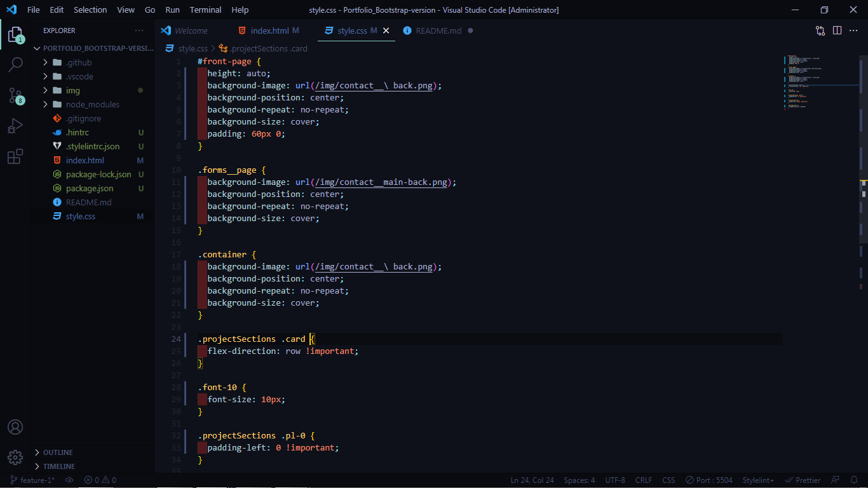Screen dimensions: 868x488
Task: Click .projectSections .card breadcrumb item
Action: click(269, 48)
